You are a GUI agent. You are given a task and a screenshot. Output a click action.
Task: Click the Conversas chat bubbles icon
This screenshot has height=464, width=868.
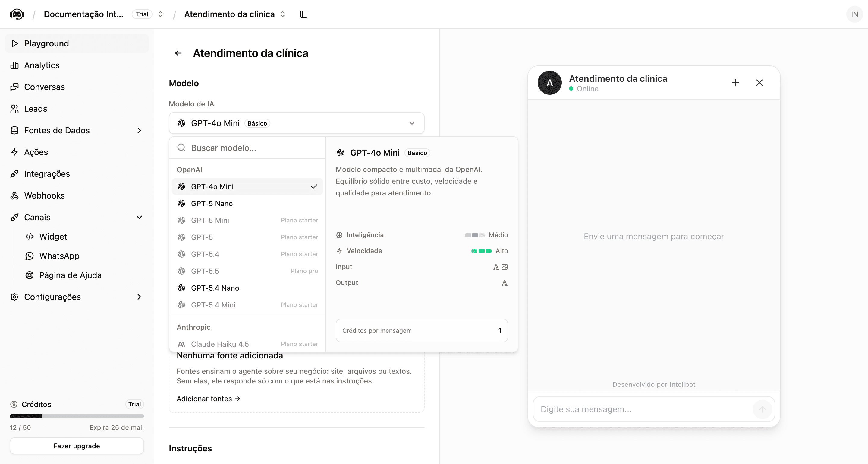[x=14, y=87]
